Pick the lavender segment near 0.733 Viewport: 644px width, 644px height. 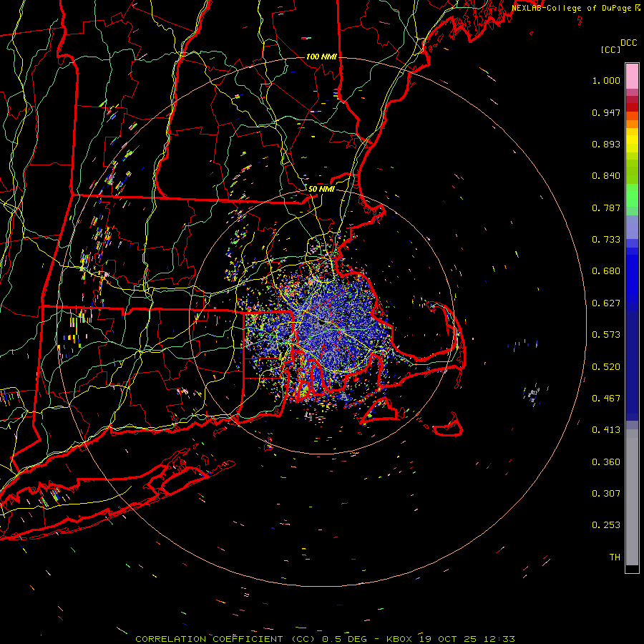click(632, 227)
